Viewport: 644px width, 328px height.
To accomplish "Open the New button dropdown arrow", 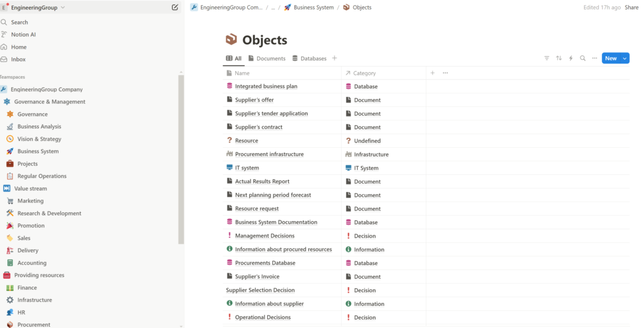I will 625,59.
